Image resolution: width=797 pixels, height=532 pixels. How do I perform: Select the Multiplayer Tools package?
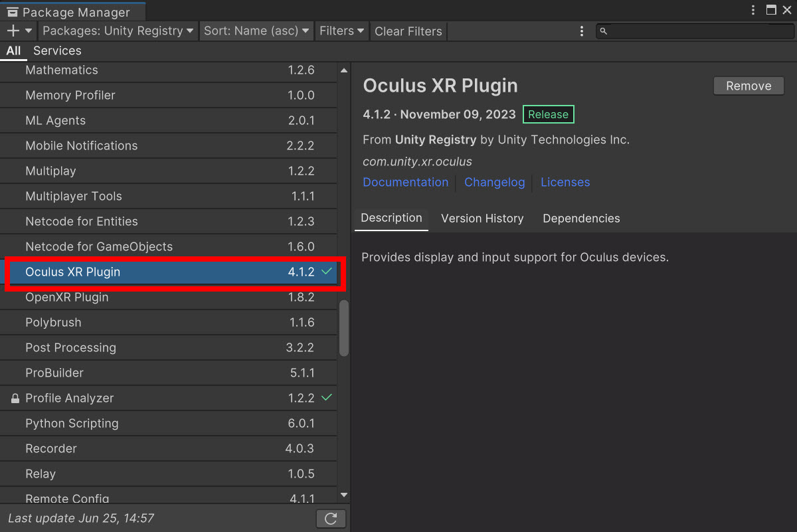(x=169, y=197)
